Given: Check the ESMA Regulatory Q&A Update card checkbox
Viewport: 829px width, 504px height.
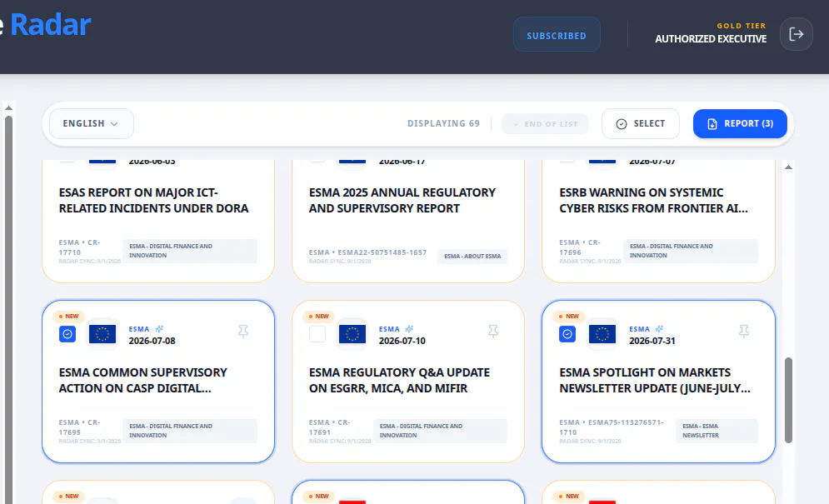Looking at the screenshot, I should (317, 334).
